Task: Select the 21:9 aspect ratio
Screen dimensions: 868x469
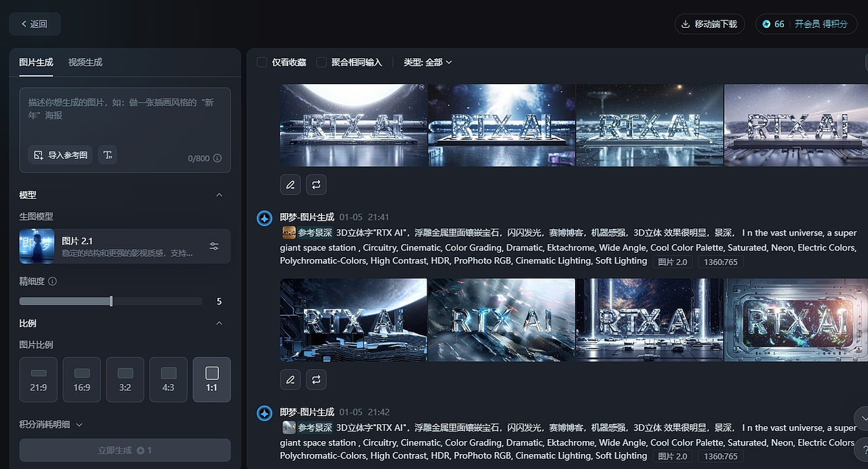Action: 39,379
